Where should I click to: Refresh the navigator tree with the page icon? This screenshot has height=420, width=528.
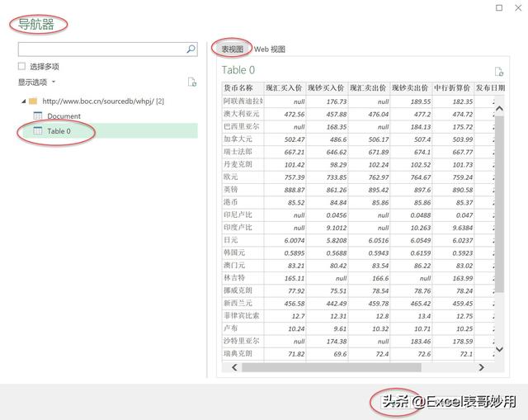(192, 83)
